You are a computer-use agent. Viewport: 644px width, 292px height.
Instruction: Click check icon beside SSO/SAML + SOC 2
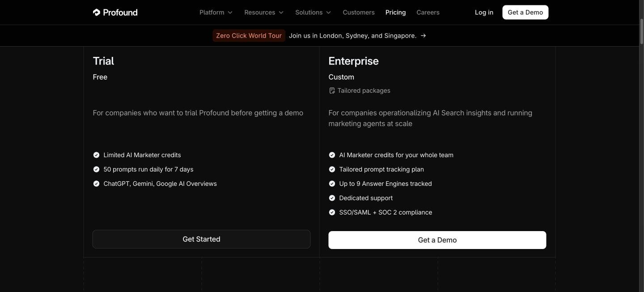click(x=332, y=212)
